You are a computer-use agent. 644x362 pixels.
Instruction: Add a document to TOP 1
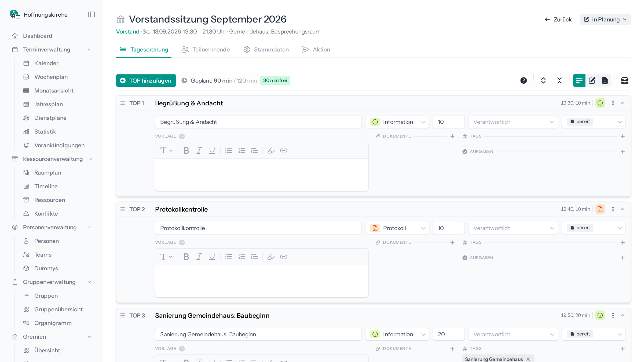(452, 136)
